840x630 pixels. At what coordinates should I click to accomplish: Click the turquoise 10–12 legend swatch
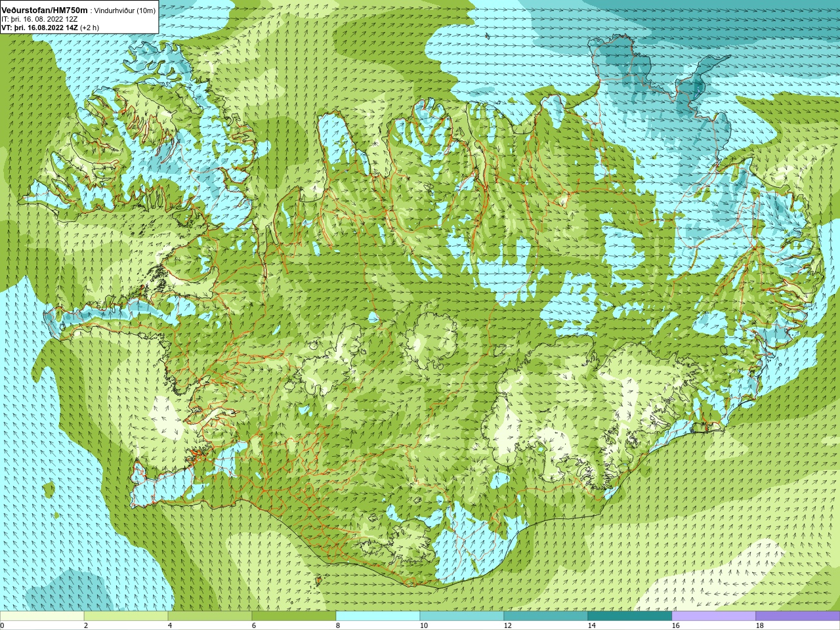[462, 616]
